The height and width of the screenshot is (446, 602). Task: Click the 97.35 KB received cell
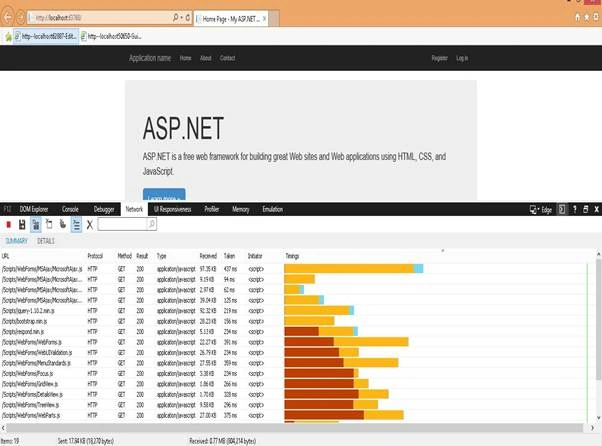pyautogui.click(x=208, y=269)
